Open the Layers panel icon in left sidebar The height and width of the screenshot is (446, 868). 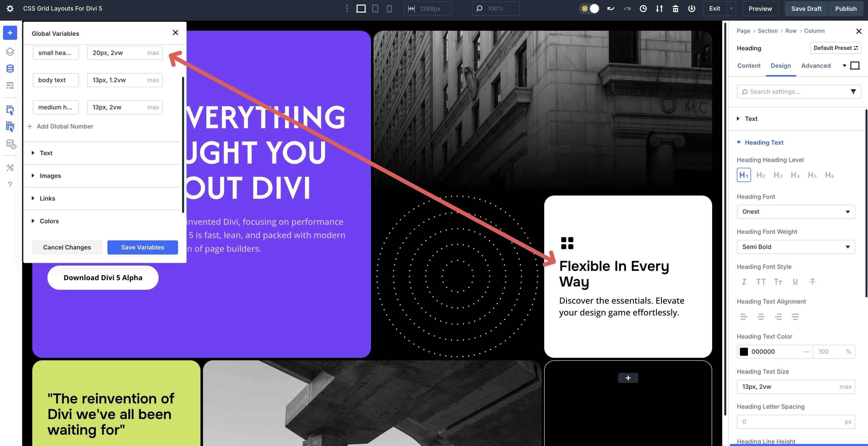[x=10, y=52]
